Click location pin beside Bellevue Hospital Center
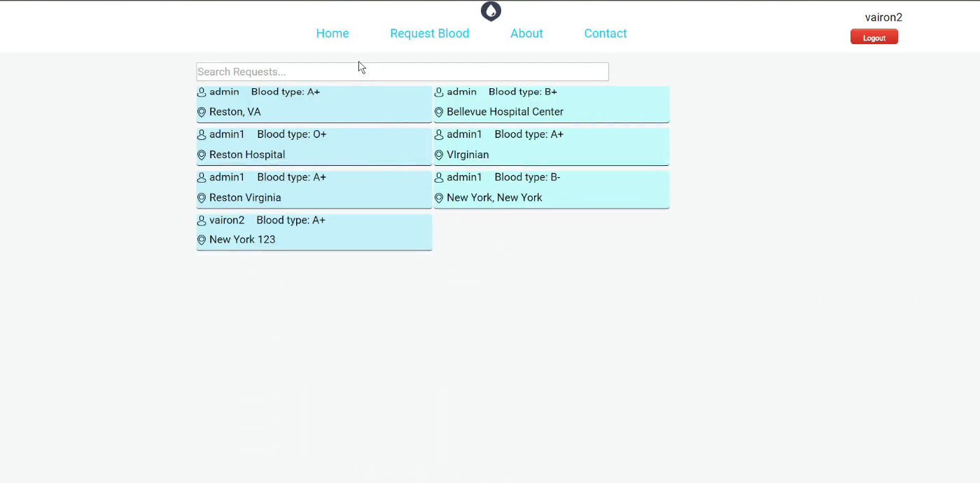 (439, 112)
